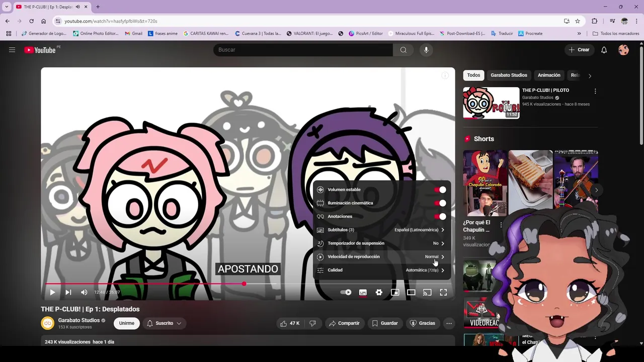
Task: Mute the video volume speaker icon
Action: tap(85, 292)
